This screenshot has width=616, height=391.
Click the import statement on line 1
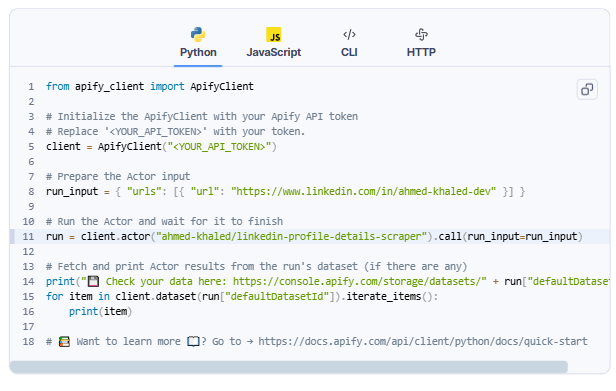tap(150, 86)
